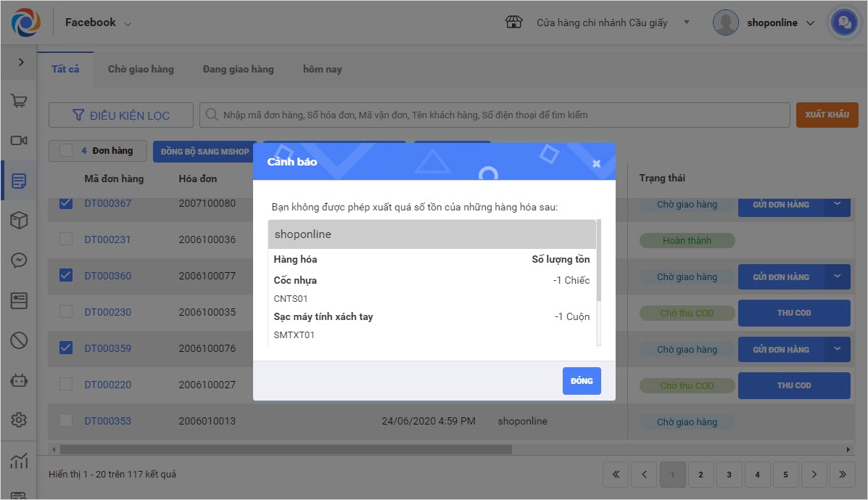The height and width of the screenshot is (500, 868).
Task: Uncheck the order DT000367 checkbox
Action: [x=66, y=203]
